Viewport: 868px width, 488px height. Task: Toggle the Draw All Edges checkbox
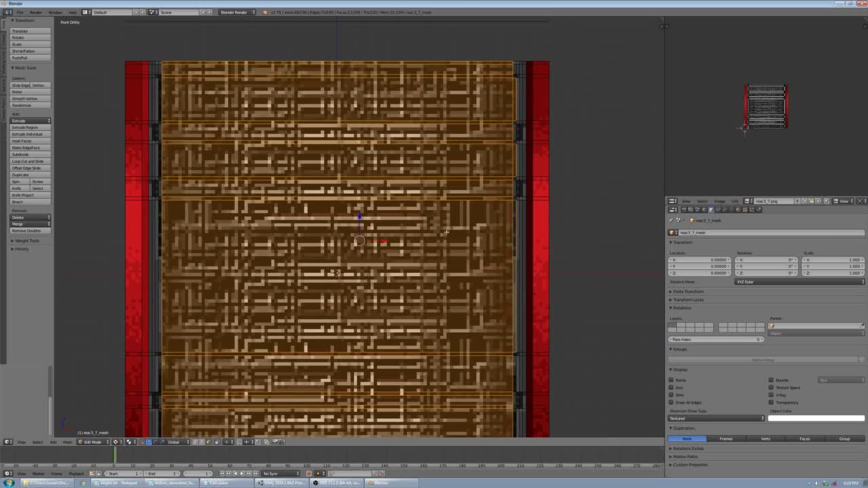(x=671, y=403)
